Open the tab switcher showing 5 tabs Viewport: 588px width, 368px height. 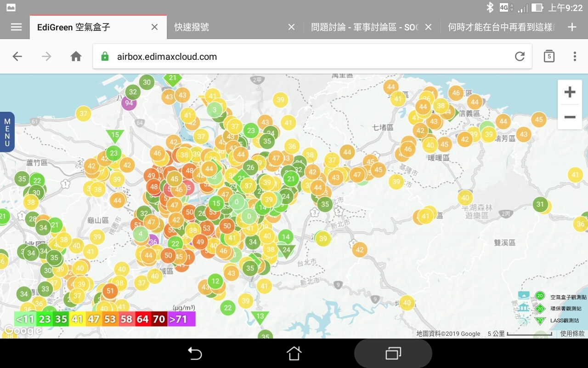coord(549,57)
